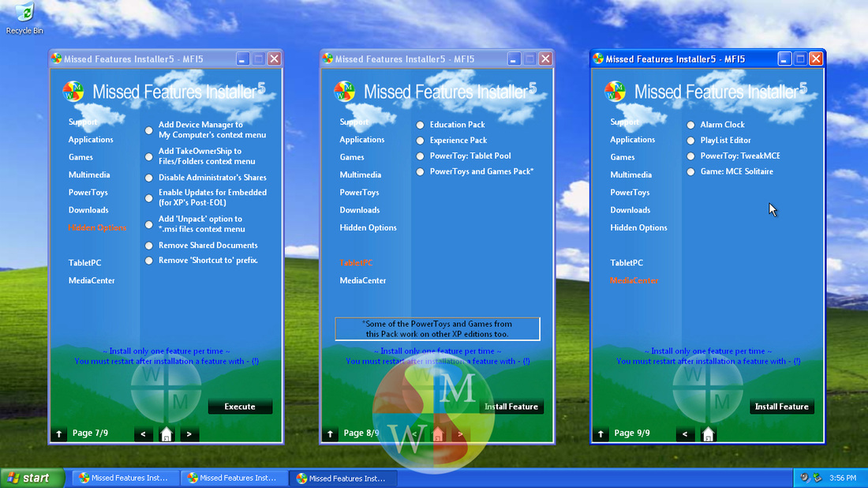Click the up arrow beside Page 9/9

(600, 434)
